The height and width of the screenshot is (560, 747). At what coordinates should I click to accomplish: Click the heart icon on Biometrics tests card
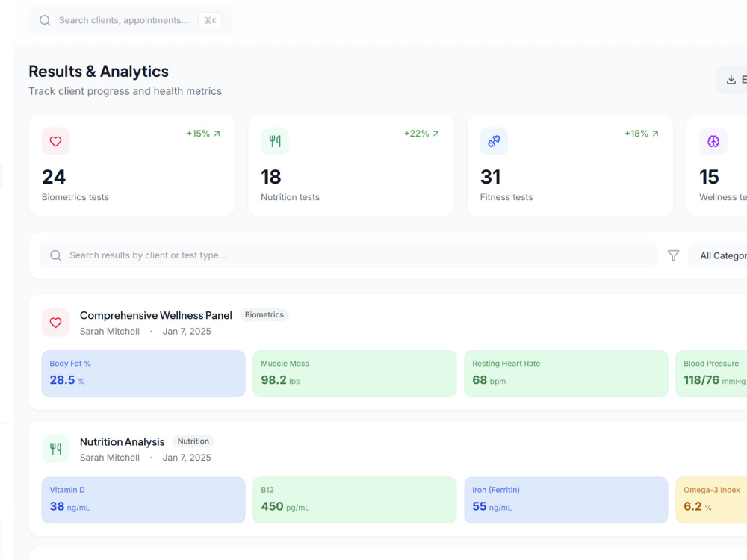pyautogui.click(x=56, y=141)
